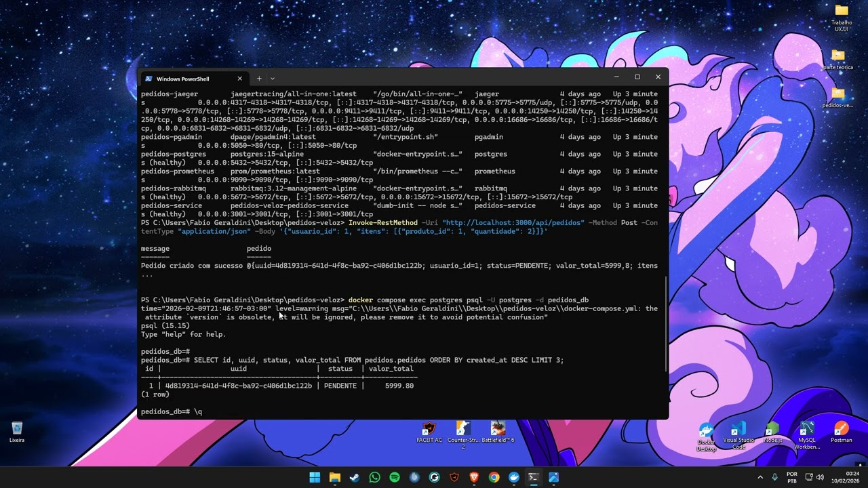Image resolution: width=868 pixels, height=488 pixels.
Task: Open the clock showing 00:24
Action: coord(846,477)
